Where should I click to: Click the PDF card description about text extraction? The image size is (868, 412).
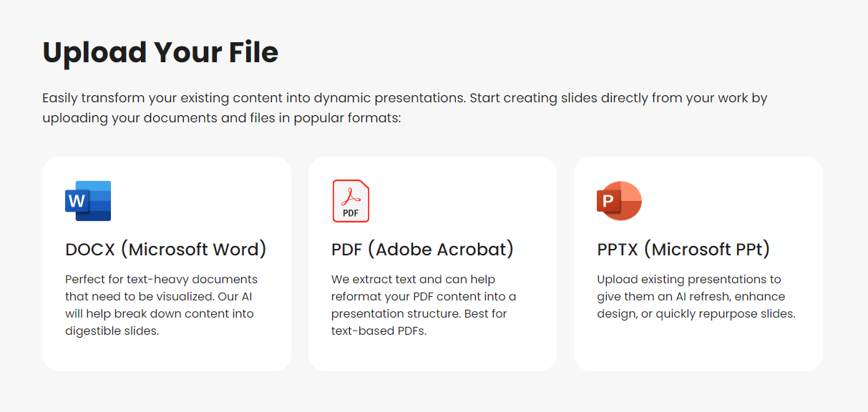pos(423,305)
